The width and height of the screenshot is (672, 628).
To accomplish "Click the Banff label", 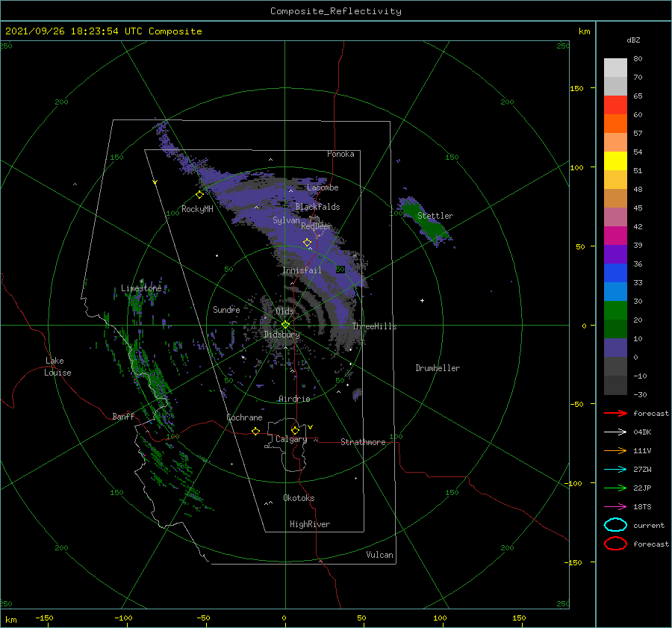I will click(123, 417).
